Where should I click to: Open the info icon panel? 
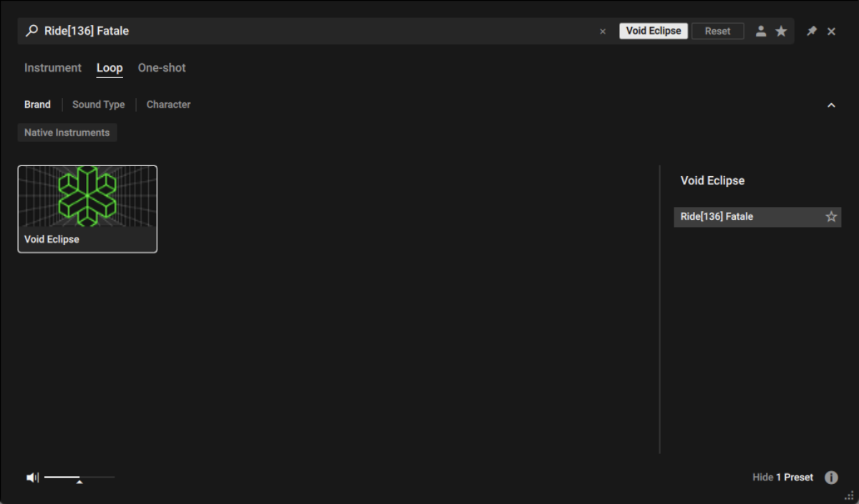coord(831,478)
